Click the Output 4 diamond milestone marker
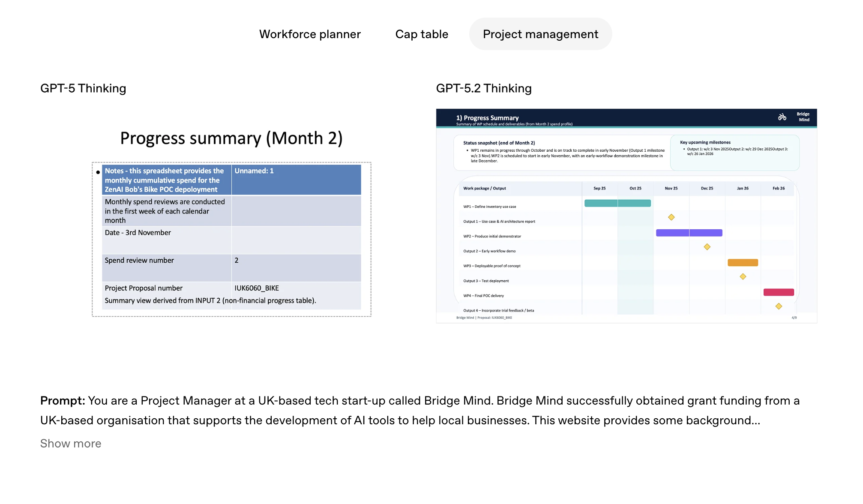The image size is (863, 504). point(779,306)
